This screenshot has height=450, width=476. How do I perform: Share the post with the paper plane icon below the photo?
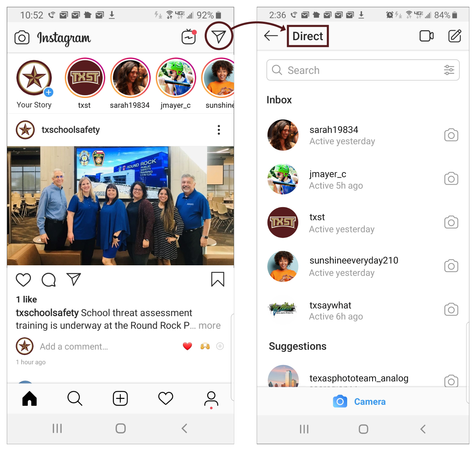tap(74, 279)
